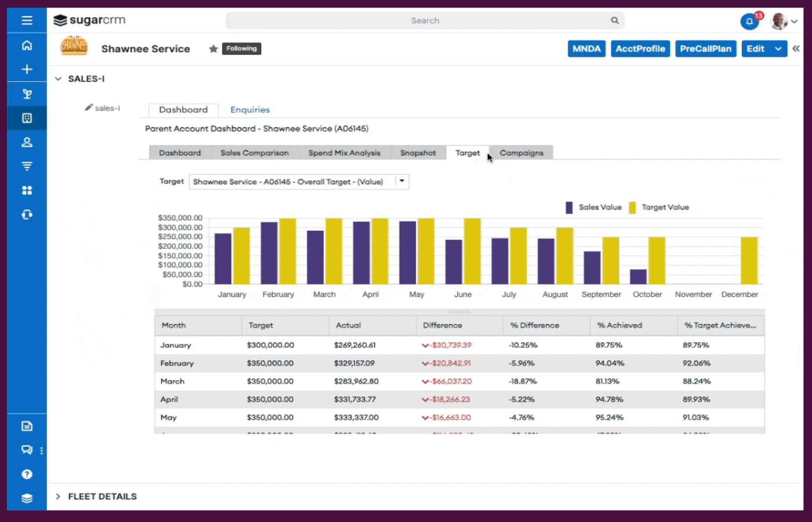Click the stacked layers icon at sidebar bottom

click(x=27, y=498)
